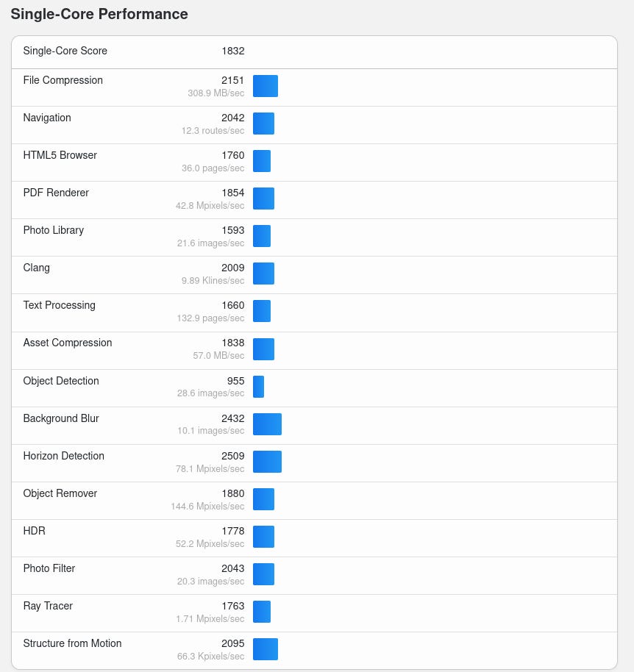
Task: Click the HTML5 Browser label
Action: [x=60, y=155]
